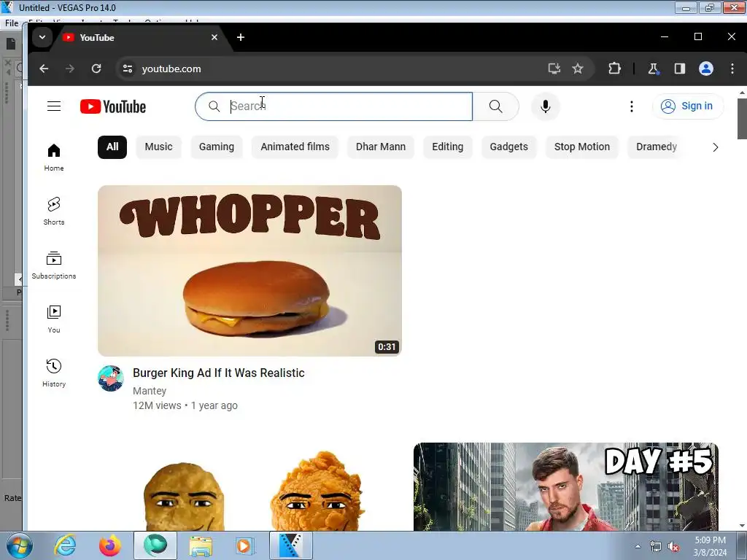Show more category chips with right arrow
Viewport: 747px width, 560px height.
click(x=715, y=147)
